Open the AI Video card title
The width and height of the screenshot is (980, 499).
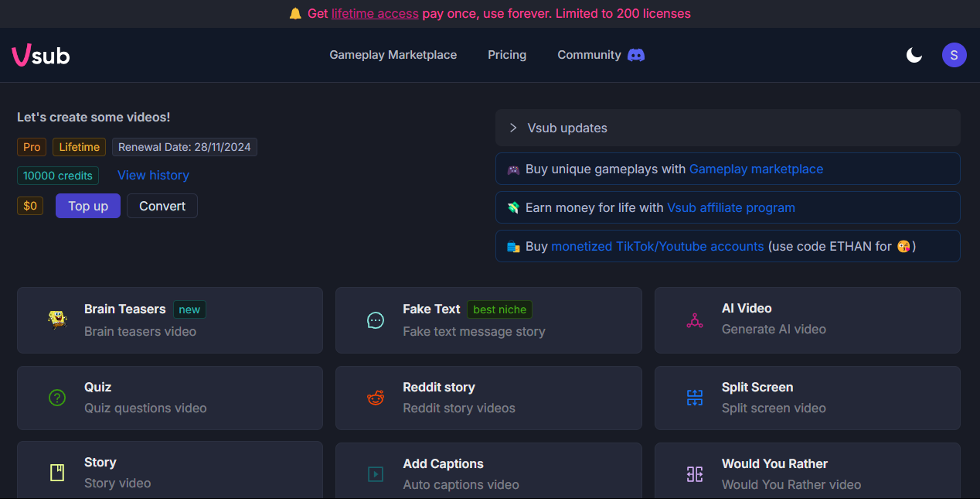[747, 308]
